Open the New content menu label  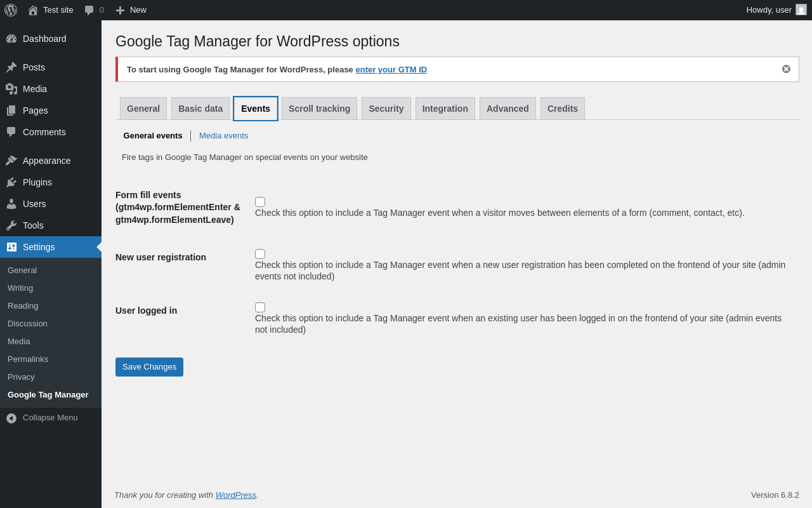point(138,10)
